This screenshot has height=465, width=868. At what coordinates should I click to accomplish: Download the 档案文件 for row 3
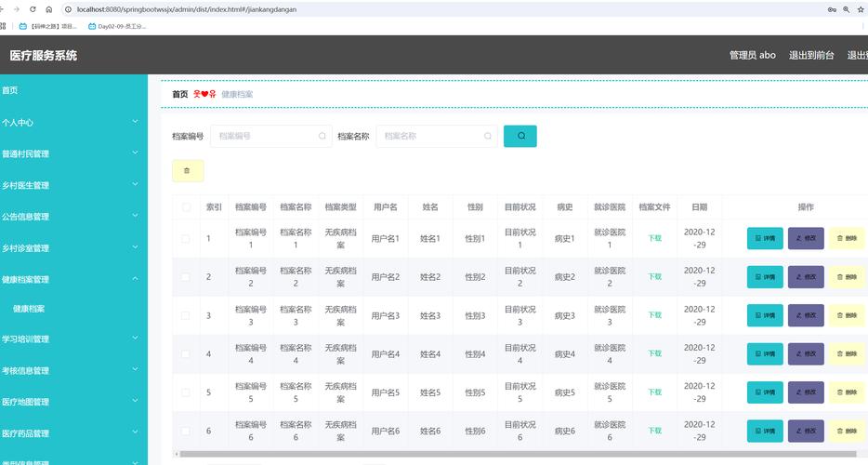654,315
